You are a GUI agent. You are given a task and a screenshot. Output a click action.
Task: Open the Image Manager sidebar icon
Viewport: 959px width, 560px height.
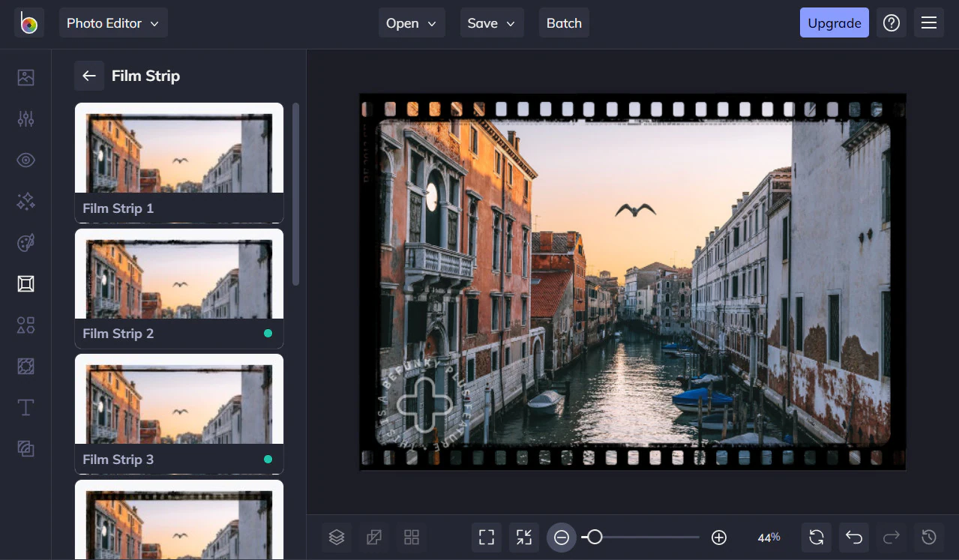point(26,77)
